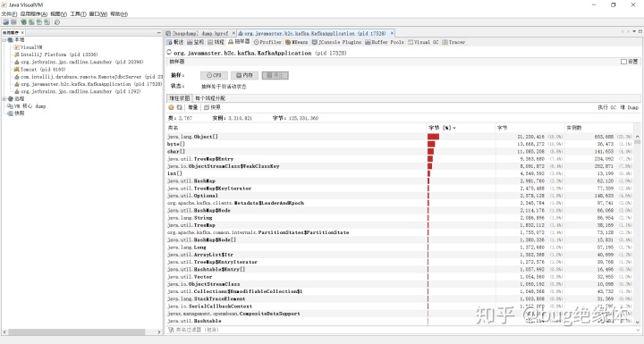Close the heapdump dump.hprof tab

click(233, 33)
